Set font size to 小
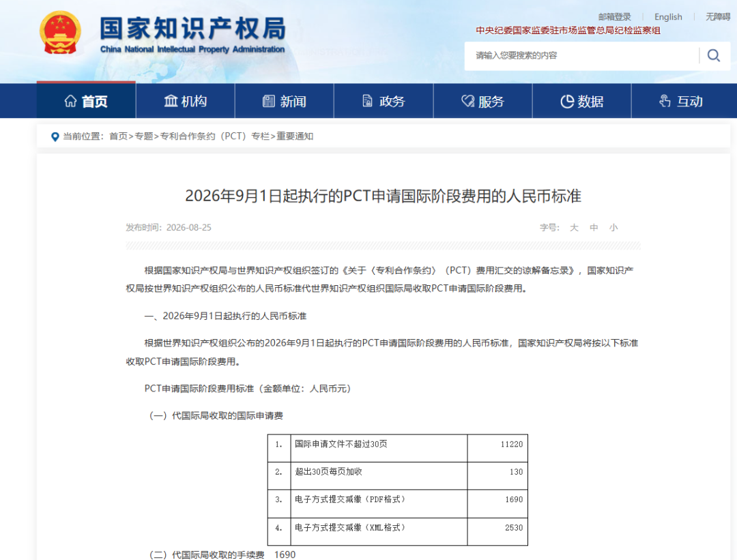The height and width of the screenshot is (560, 737). coord(613,228)
